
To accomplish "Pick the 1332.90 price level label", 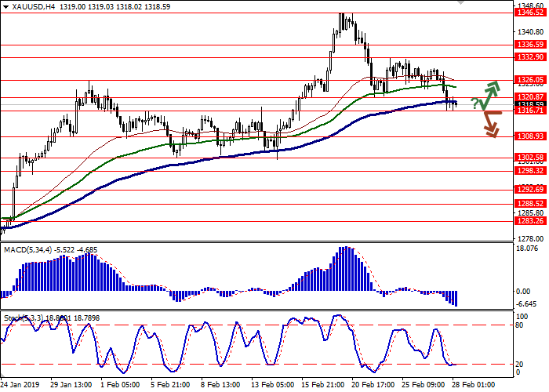I will click(530, 57).
